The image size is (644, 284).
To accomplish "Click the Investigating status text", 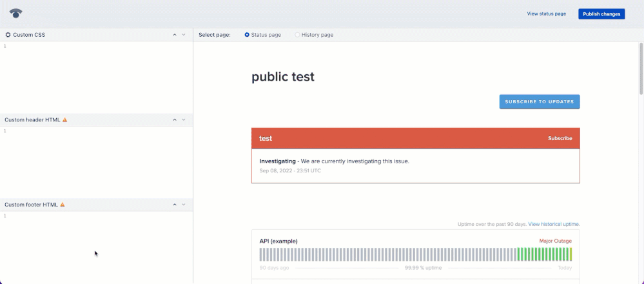I will coord(277,161).
